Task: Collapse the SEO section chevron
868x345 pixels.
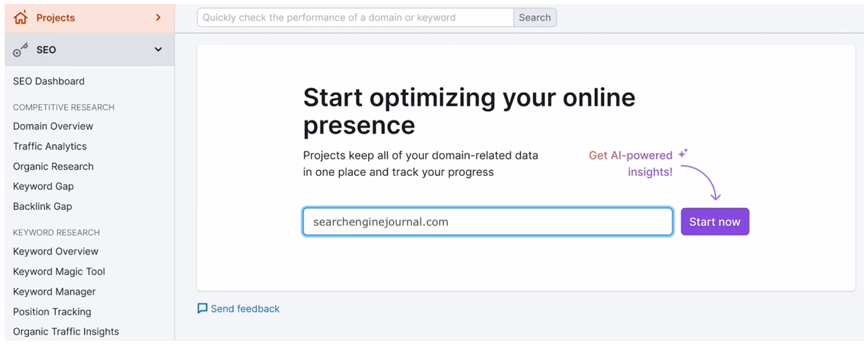Action: point(158,49)
